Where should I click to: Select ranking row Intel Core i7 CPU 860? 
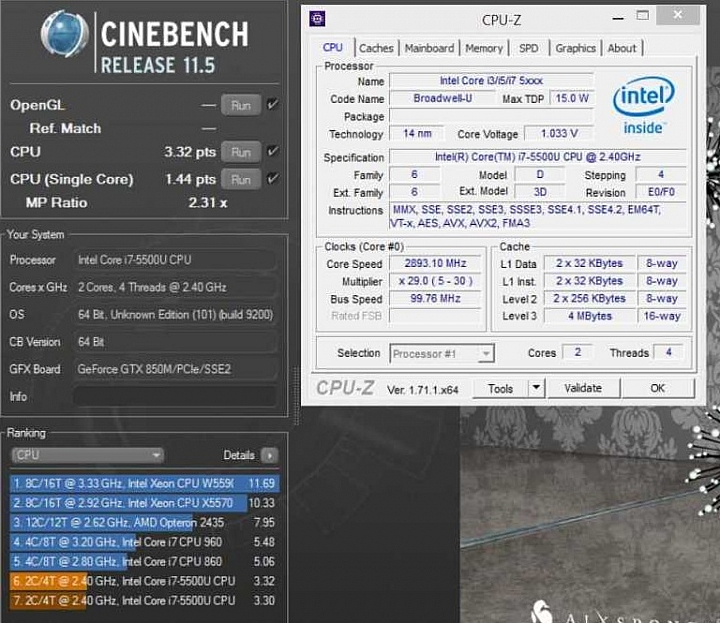point(144,561)
